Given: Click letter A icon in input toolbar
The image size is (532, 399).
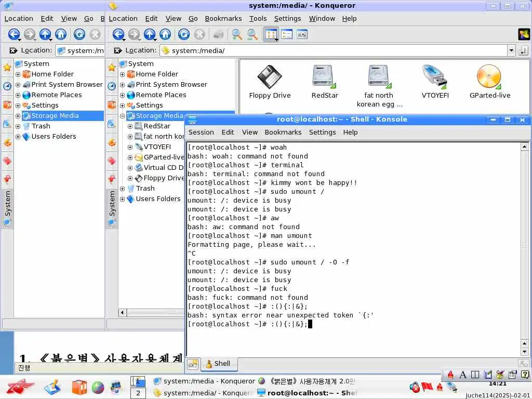Looking at the screenshot, I should (462, 375).
